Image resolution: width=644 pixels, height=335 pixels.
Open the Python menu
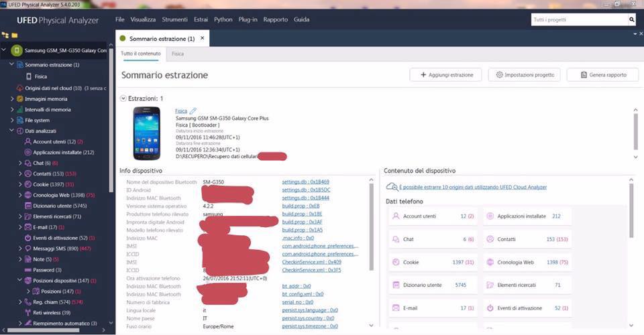(223, 19)
